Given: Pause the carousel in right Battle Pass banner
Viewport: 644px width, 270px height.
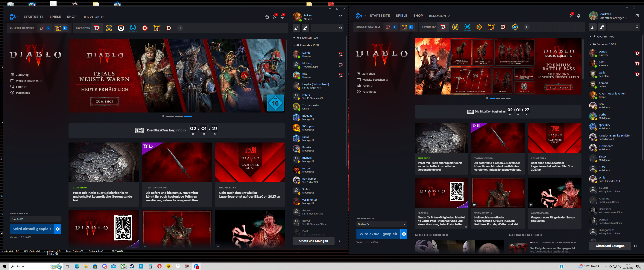Looking at the screenshot, I should pos(487,98).
